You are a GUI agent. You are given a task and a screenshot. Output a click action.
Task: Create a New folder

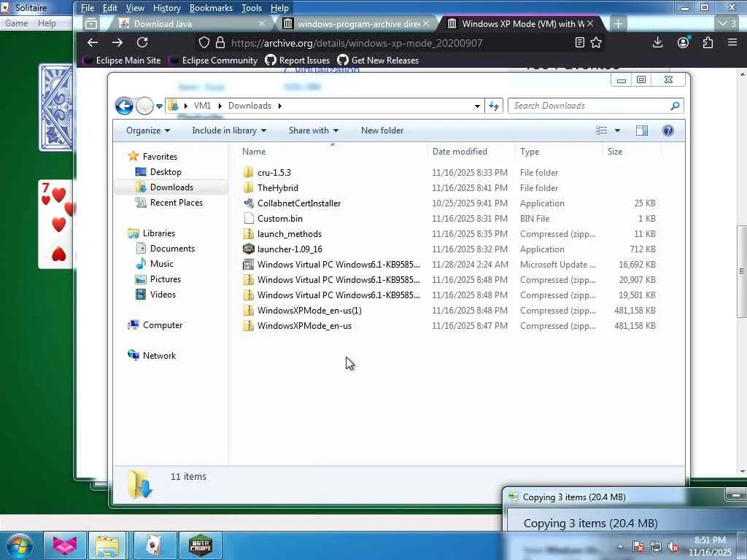click(382, 131)
